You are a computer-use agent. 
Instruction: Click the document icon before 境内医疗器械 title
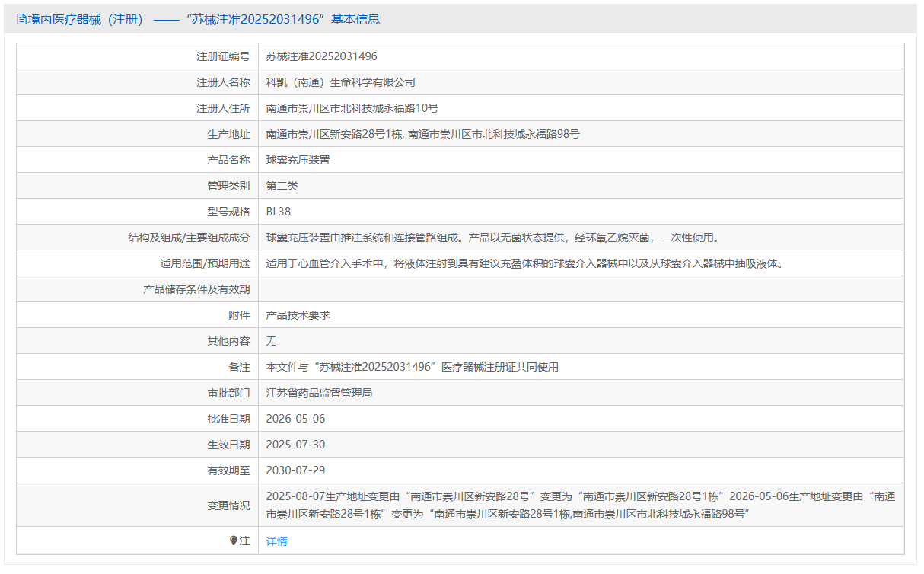21,19
